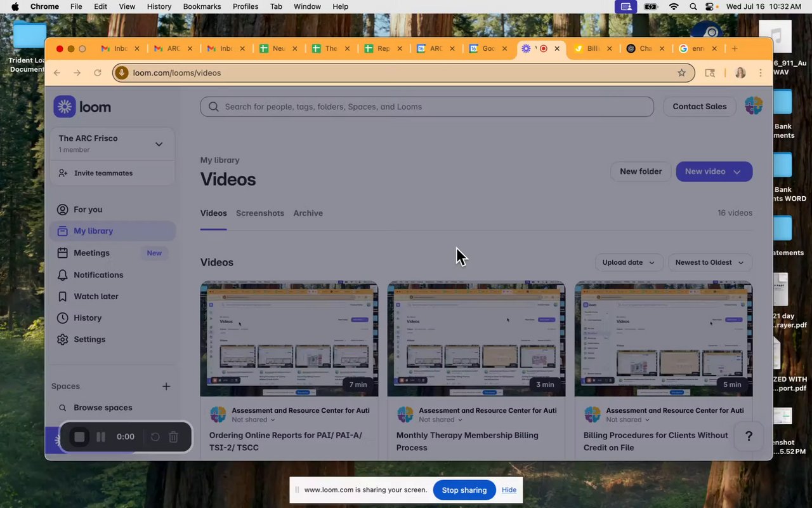Open the Bookmarks menu in menu bar
Screen dimensions: 812x508
[202, 6]
